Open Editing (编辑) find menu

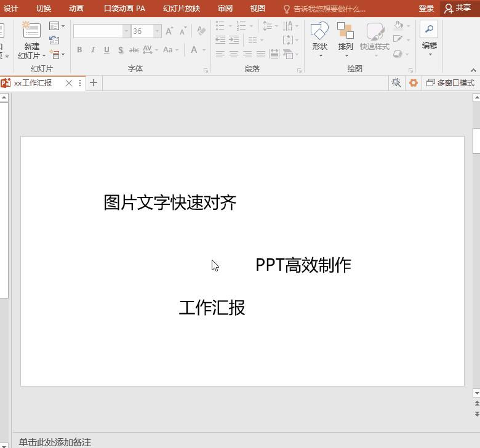[429, 38]
